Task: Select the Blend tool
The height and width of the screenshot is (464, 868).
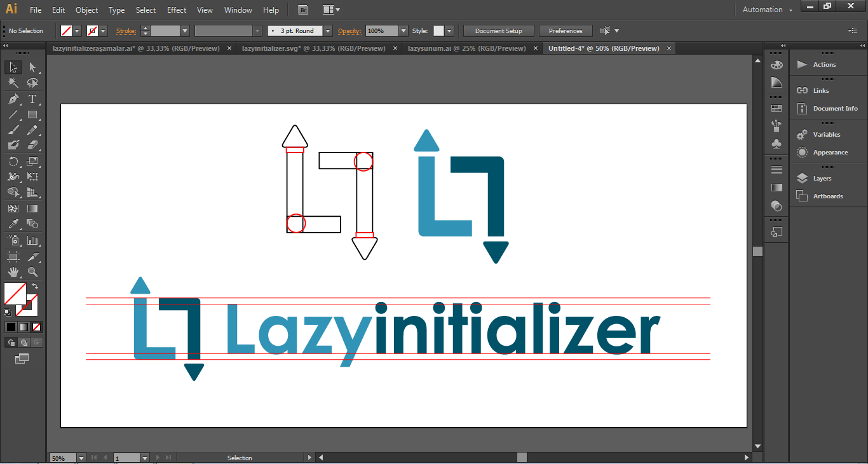Action: [x=32, y=224]
